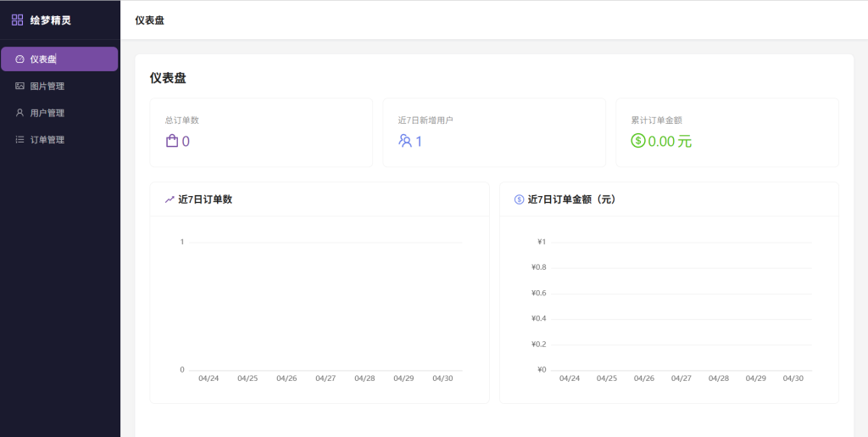
Task: Click the list icon beside 订单管理
Action: 20,140
